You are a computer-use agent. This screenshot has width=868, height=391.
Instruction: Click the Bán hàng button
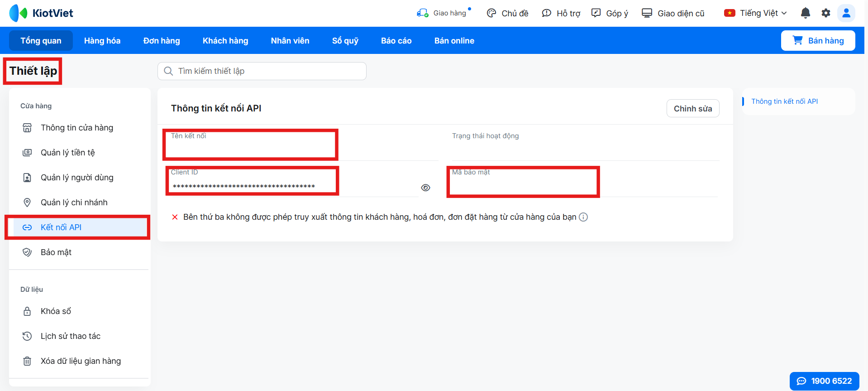point(818,40)
